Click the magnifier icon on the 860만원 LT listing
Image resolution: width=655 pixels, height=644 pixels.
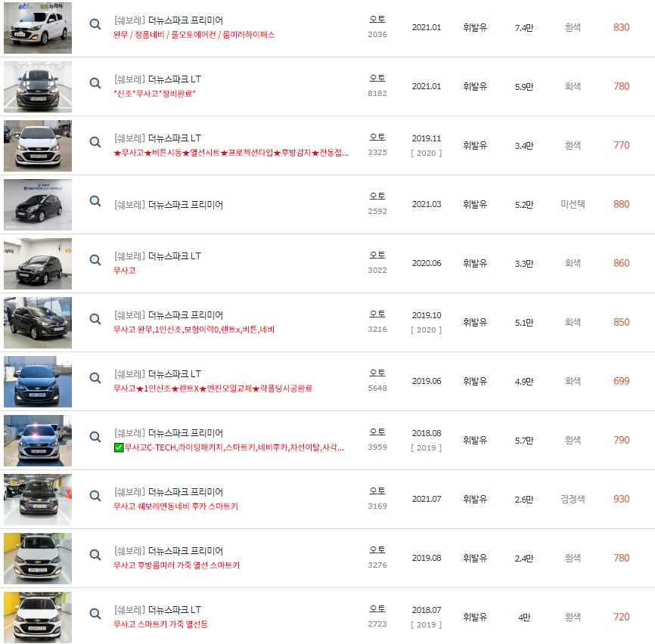pyautogui.click(x=95, y=261)
